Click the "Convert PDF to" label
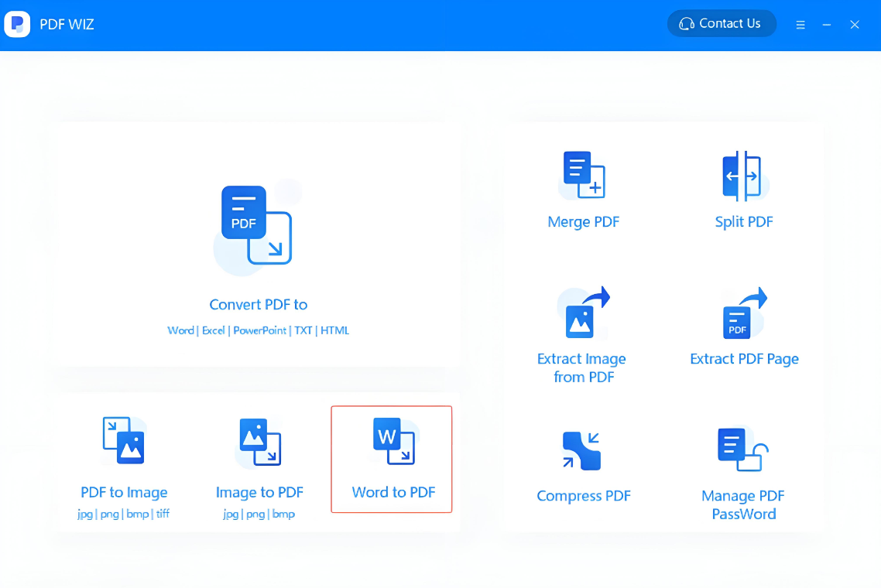 (x=259, y=304)
